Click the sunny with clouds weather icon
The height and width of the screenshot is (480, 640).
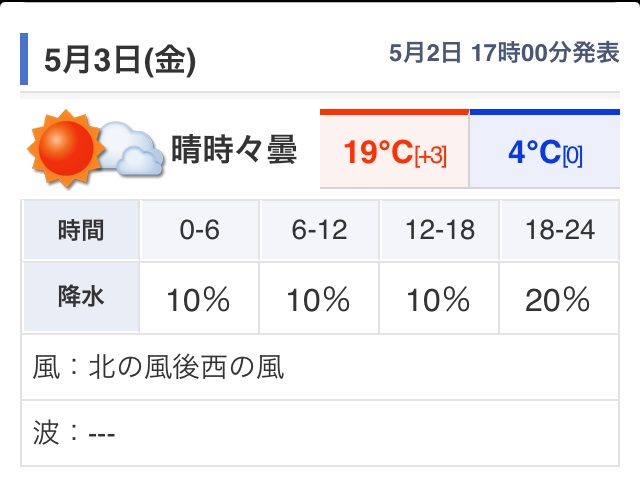[95, 148]
